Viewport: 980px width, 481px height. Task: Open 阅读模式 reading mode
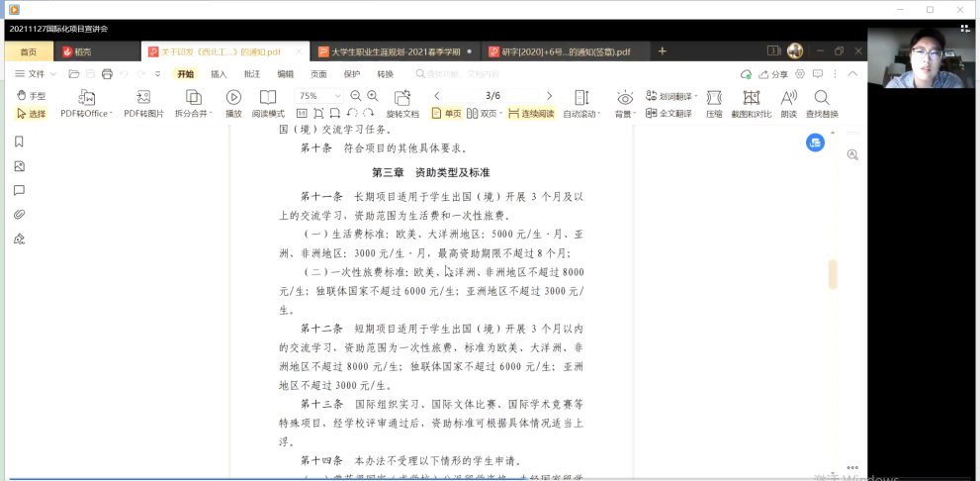[x=268, y=97]
